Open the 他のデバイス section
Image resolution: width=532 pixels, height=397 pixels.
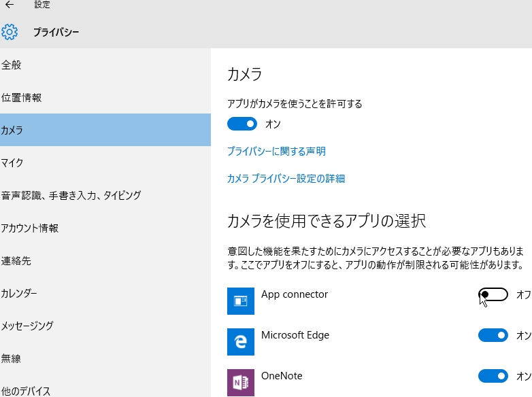pos(105,387)
